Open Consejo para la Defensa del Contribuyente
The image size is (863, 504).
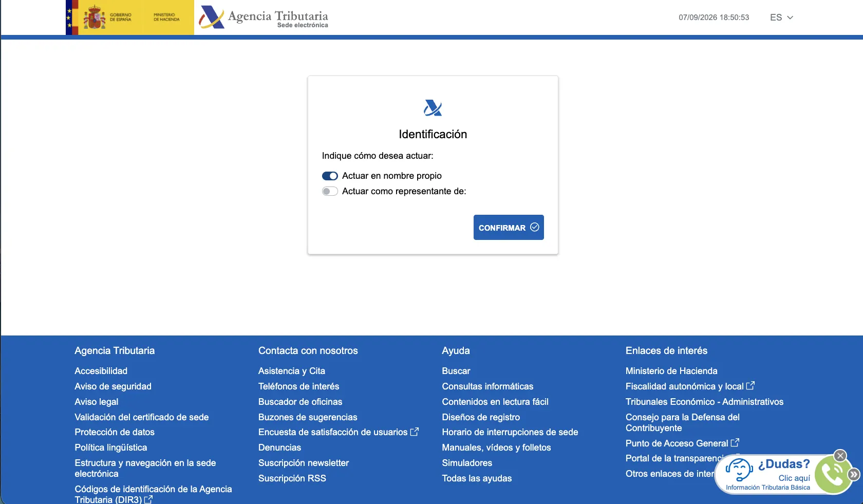683,422
